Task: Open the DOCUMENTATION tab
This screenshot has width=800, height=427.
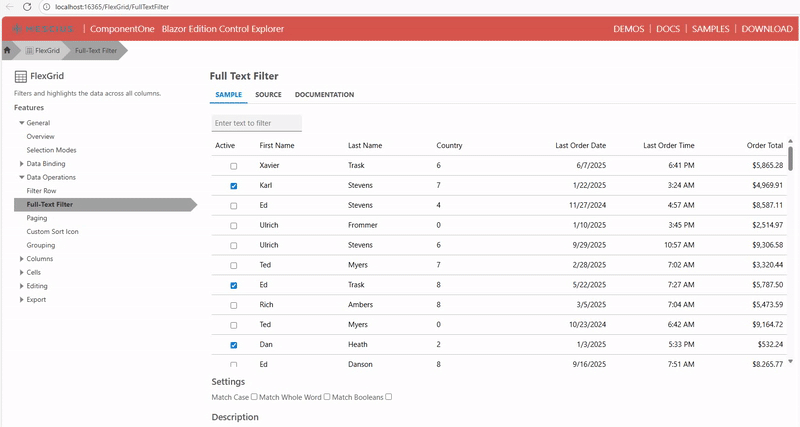Action: pyautogui.click(x=324, y=95)
